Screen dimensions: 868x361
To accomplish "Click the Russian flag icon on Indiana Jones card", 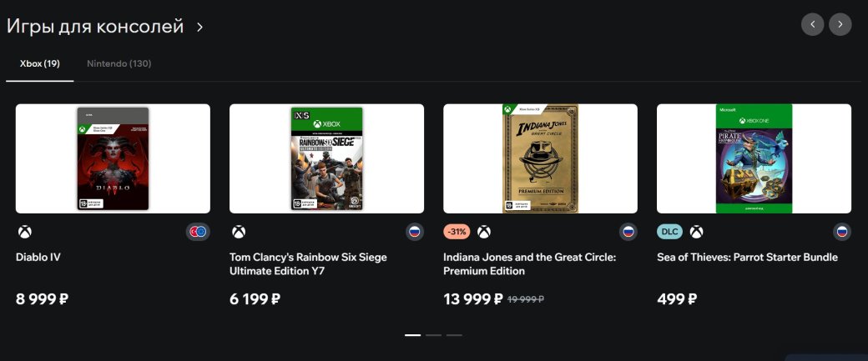I will (x=628, y=232).
